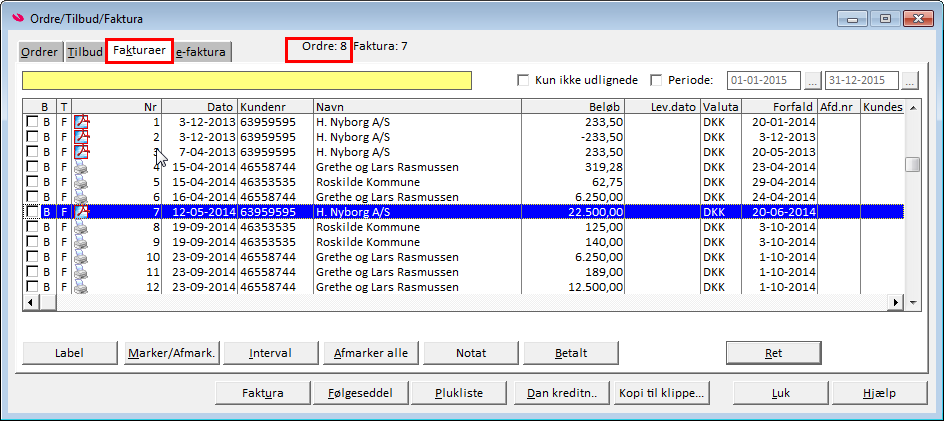Image resolution: width=944 pixels, height=421 pixels.
Task: Mark the checkbox on invoice 4 row
Action: [31, 167]
